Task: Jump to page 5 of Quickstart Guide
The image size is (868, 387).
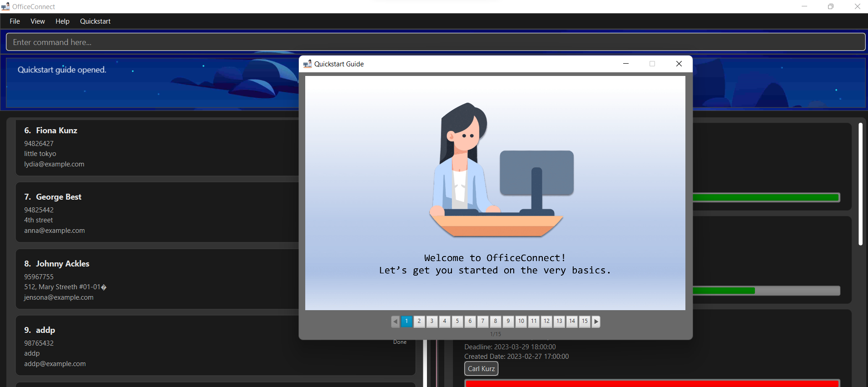Action: 457,321
